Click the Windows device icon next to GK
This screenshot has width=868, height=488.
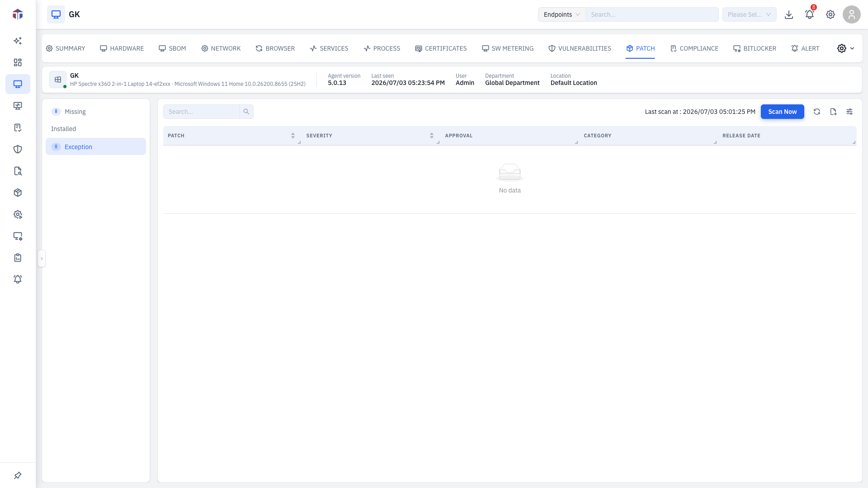(58, 80)
